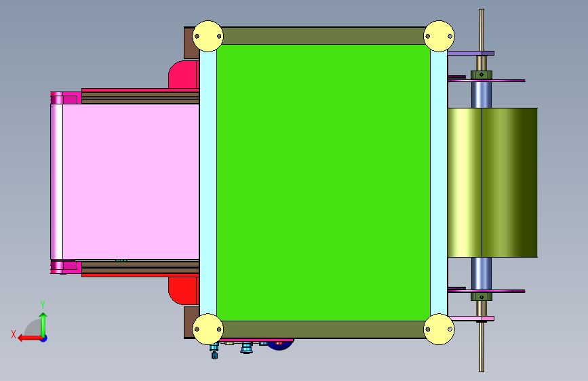Viewport: 588px width, 381px height.
Task: Select the upper blue-gray shaft section
Action: pyautogui.click(x=482, y=94)
